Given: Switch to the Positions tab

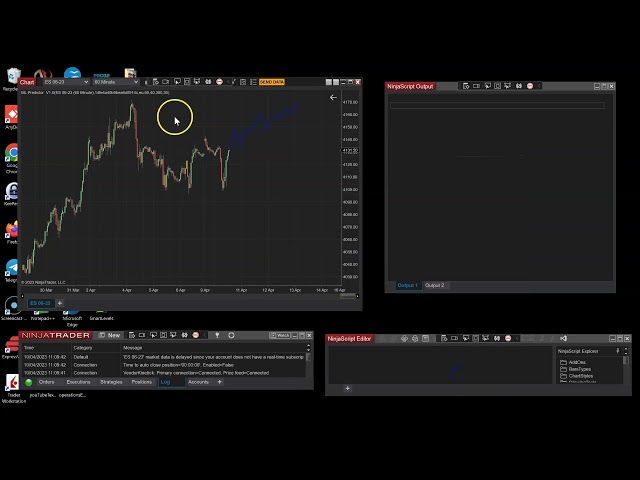Looking at the screenshot, I should (x=142, y=382).
